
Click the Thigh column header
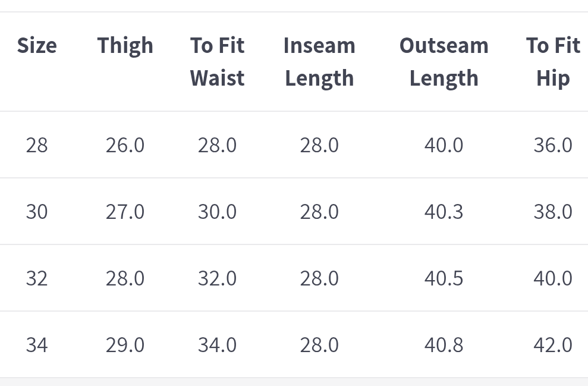pos(125,46)
